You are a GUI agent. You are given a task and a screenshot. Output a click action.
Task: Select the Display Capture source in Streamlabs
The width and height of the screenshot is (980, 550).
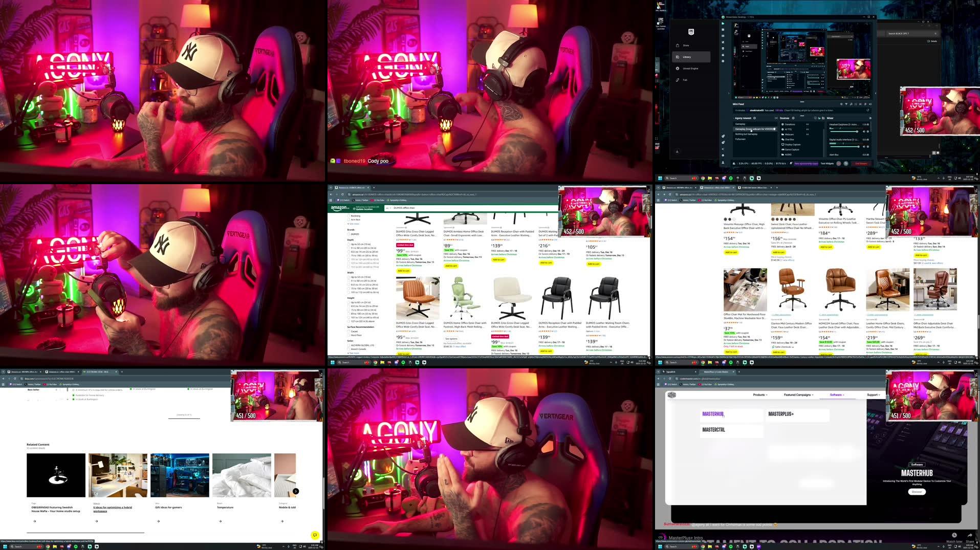click(x=793, y=145)
